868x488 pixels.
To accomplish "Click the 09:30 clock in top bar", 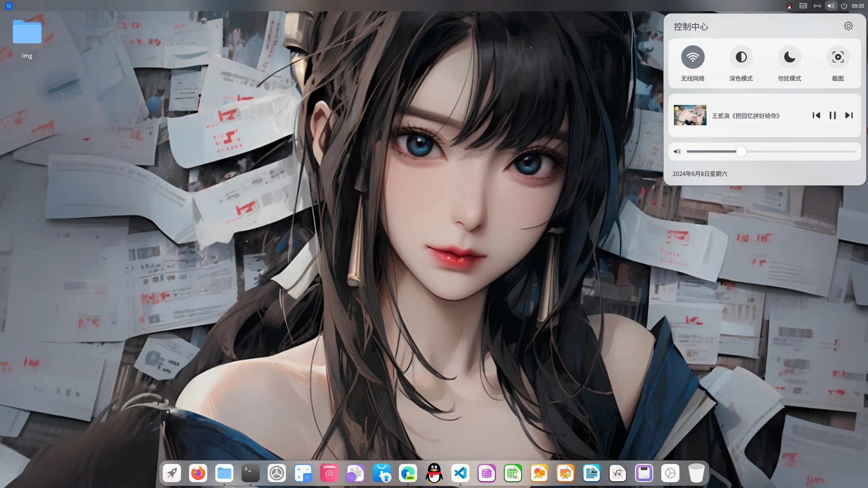I will (858, 6).
